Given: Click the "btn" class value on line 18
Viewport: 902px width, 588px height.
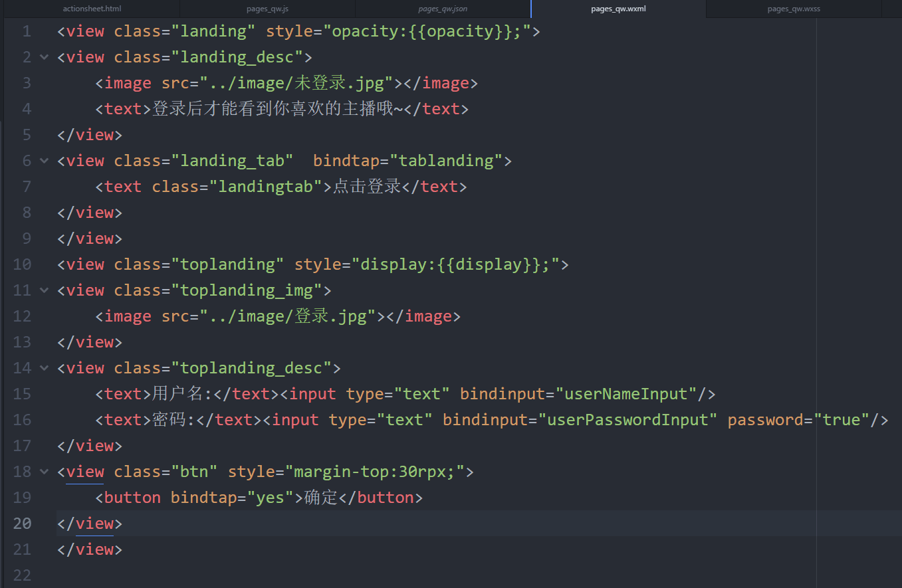Looking at the screenshot, I should 194,472.
